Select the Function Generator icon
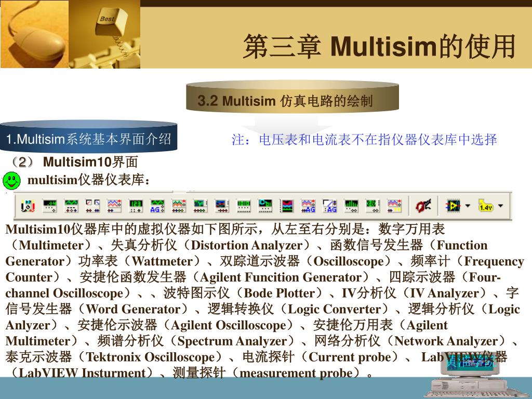Image resolution: width=532 pixels, height=399 pixels. [x=71, y=206]
